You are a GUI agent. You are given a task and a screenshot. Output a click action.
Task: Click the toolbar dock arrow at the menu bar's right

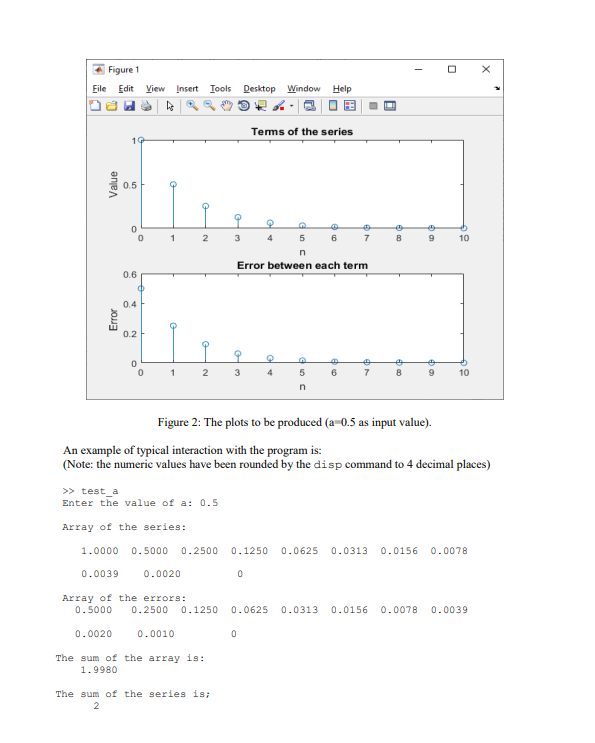click(x=497, y=88)
